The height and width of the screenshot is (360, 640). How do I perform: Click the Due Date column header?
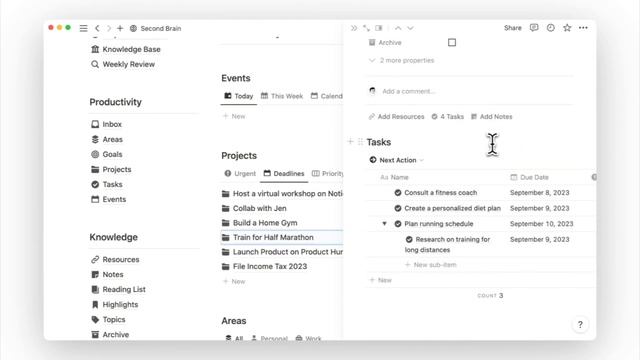[530, 177]
